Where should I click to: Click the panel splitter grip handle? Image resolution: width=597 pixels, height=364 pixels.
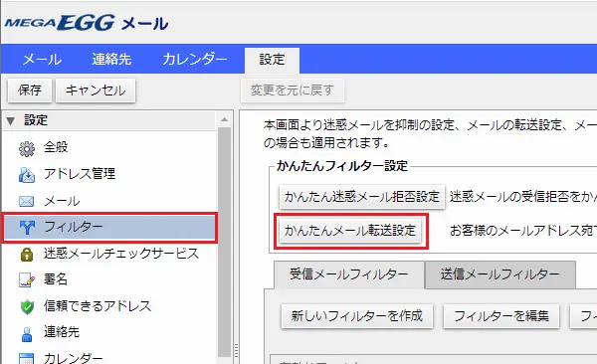[x=236, y=350]
